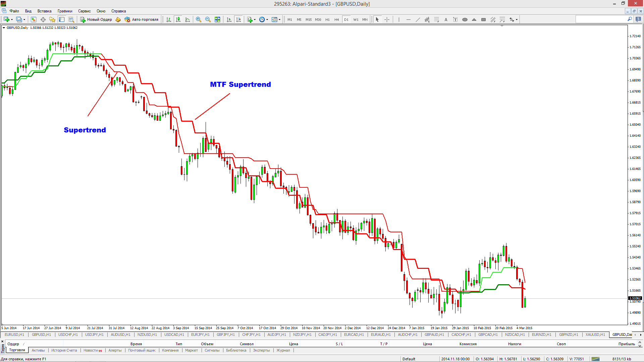Draw a trendline
The width and height of the screenshot is (644, 362).
pos(418,19)
